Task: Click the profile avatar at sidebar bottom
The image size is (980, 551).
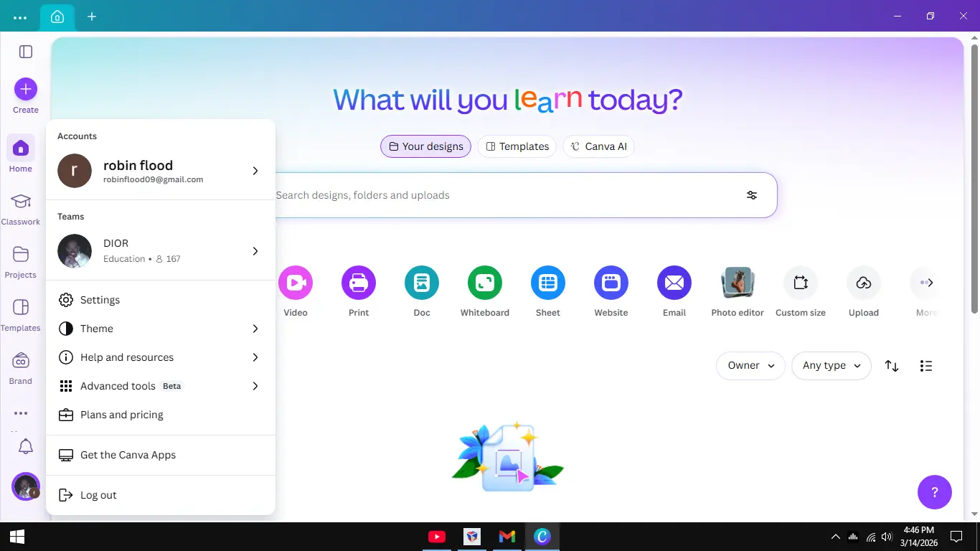Action: (x=26, y=486)
